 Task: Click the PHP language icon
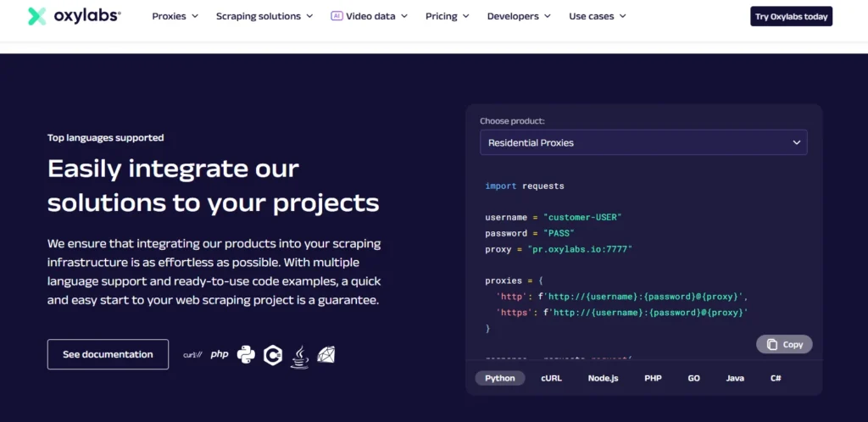pos(220,354)
